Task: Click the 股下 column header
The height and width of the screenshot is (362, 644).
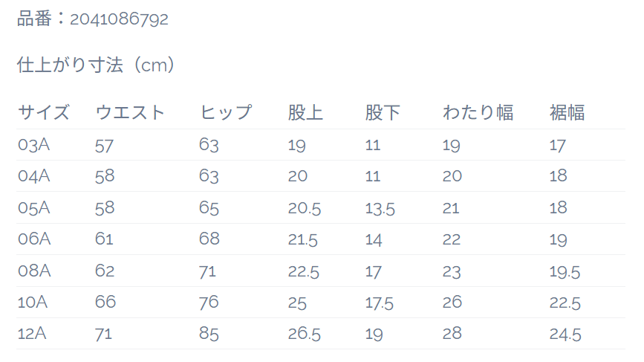Action: point(383,112)
